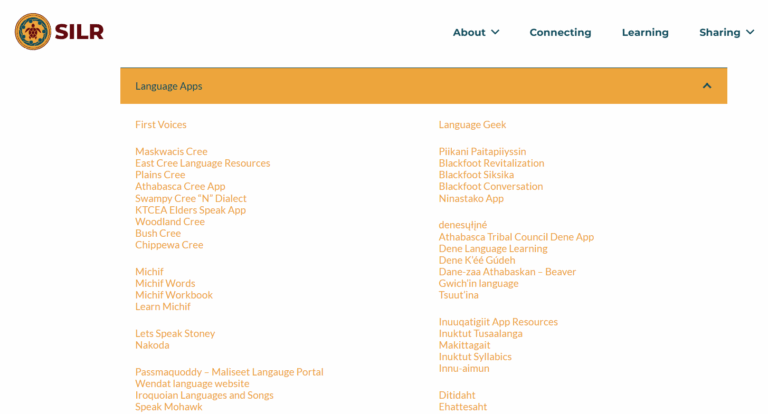768x414 pixels.
Task: Click the SILR turtle logo icon
Action: coord(33,32)
